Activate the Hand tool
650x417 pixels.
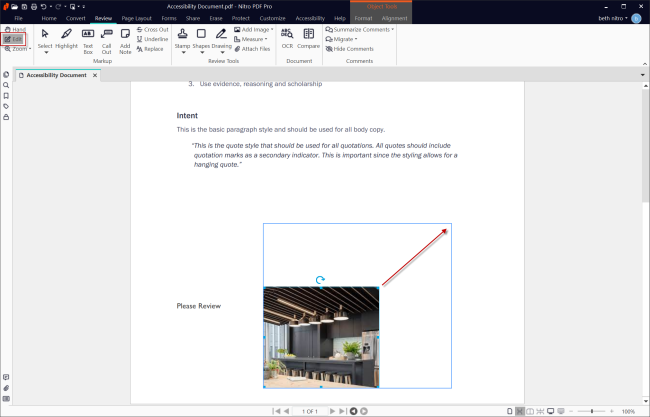pyautogui.click(x=14, y=30)
